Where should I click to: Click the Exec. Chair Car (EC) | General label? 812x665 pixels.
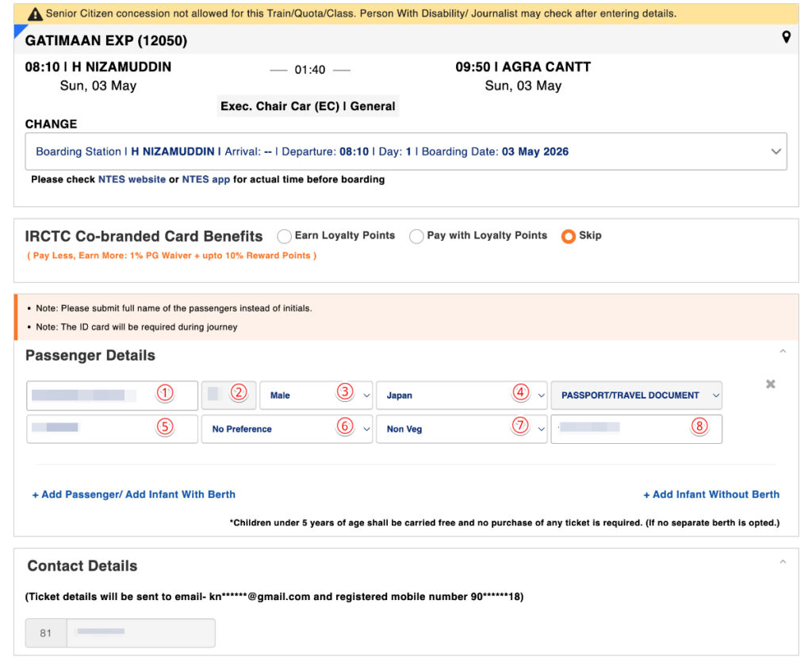[308, 106]
